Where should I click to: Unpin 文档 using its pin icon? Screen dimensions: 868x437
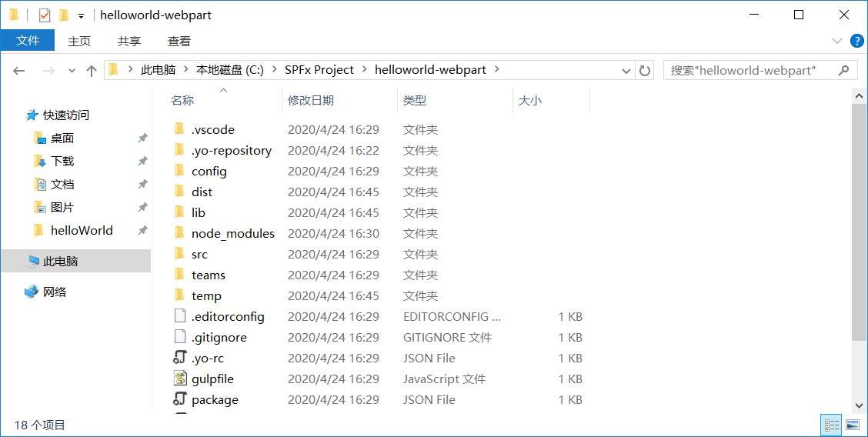coord(143,184)
